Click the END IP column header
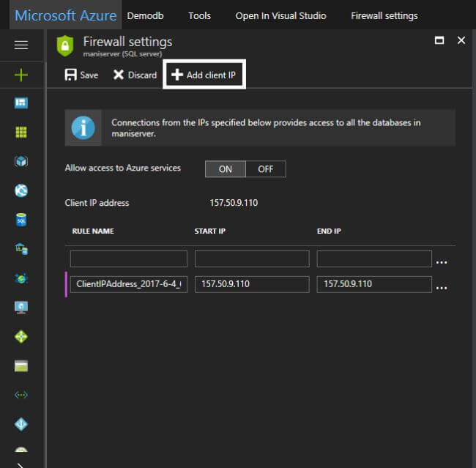The width and height of the screenshot is (476, 468). coord(329,231)
